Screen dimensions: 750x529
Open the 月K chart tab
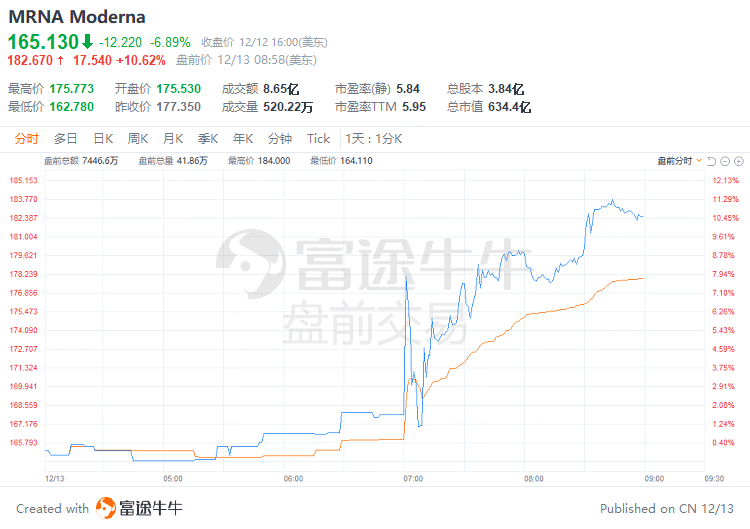(173, 139)
